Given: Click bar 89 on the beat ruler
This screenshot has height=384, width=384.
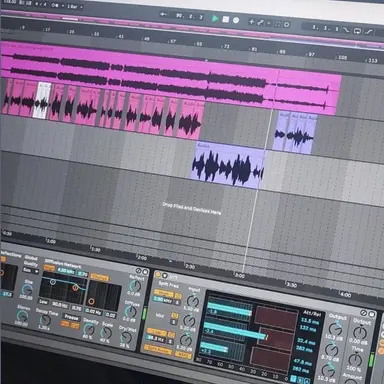Looking at the screenshot, I should [x=282, y=52].
